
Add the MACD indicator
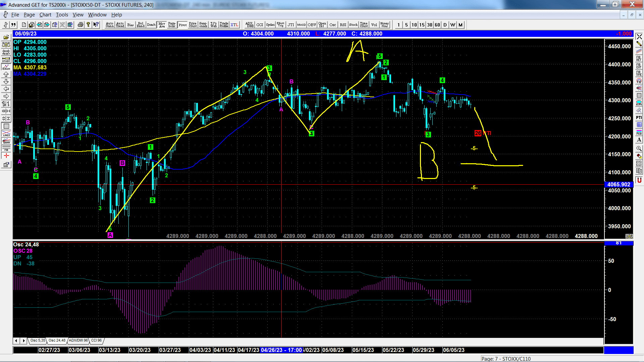[301, 25]
